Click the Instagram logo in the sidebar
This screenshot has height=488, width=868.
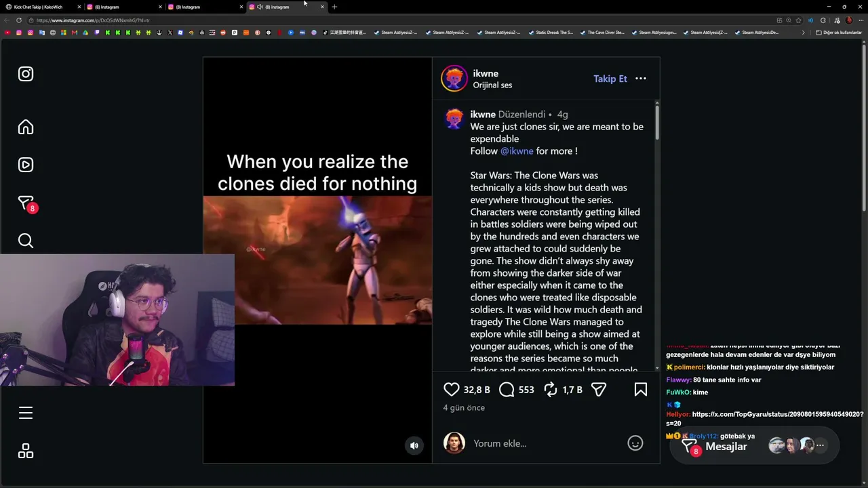[26, 74]
